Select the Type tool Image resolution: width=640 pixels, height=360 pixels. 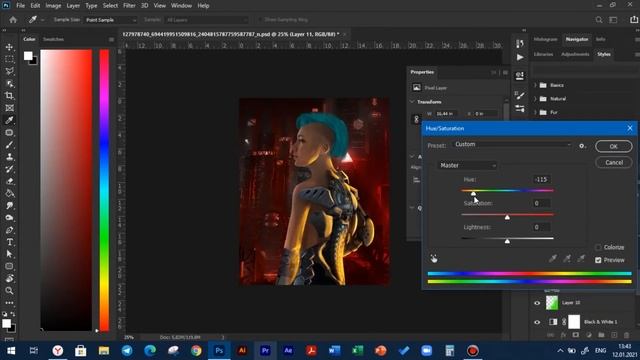pos(9,242)
